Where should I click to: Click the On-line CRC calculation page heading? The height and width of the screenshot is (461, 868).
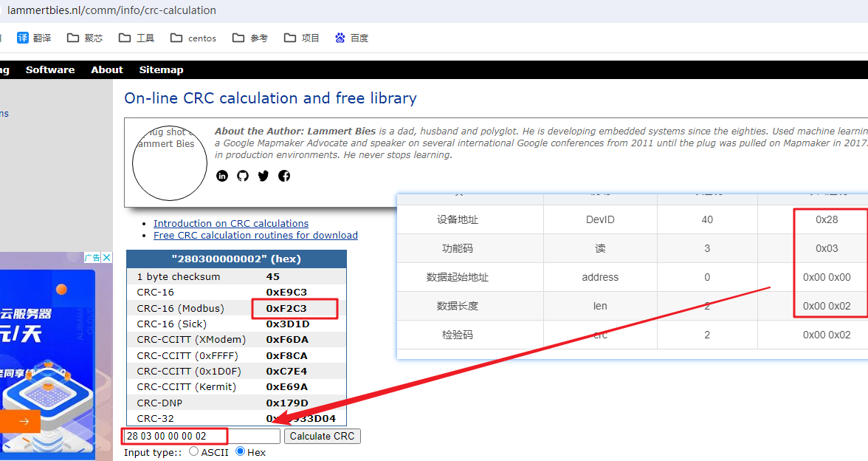point(270,98)
